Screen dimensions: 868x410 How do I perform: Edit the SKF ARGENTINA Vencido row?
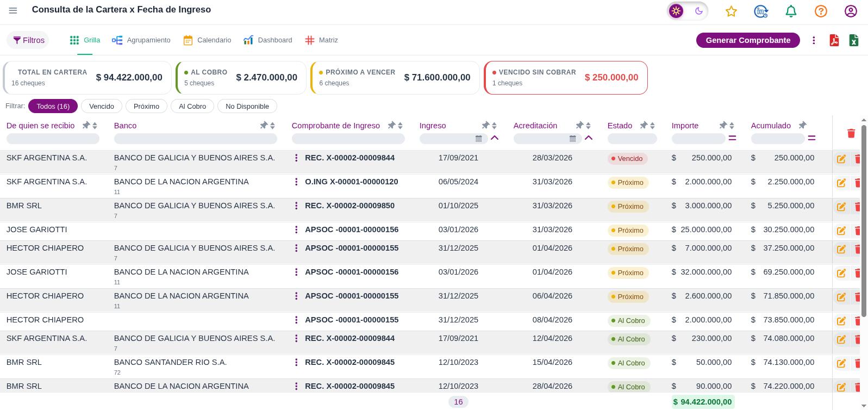coord(841,159)
